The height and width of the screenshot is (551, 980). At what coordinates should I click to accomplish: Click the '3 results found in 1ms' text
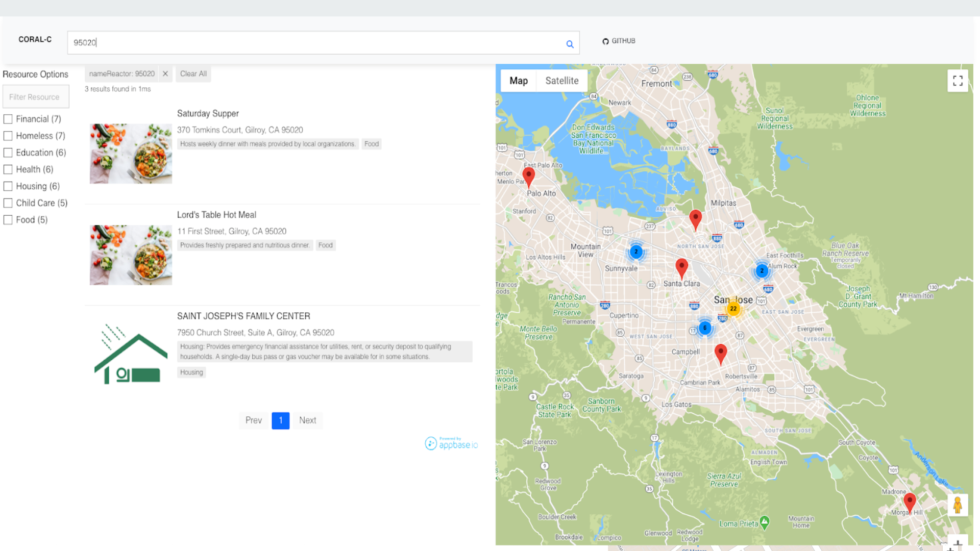(x=118, y=89)
